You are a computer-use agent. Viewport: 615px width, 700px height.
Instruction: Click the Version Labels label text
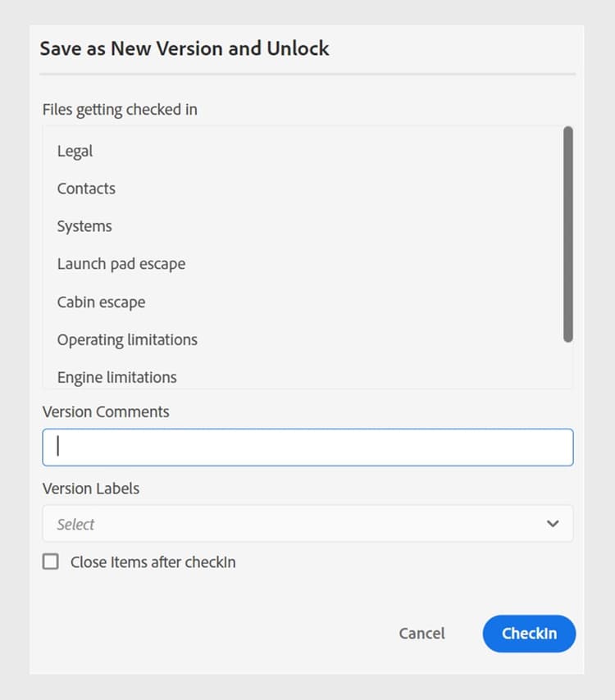[x=91, y=489]
